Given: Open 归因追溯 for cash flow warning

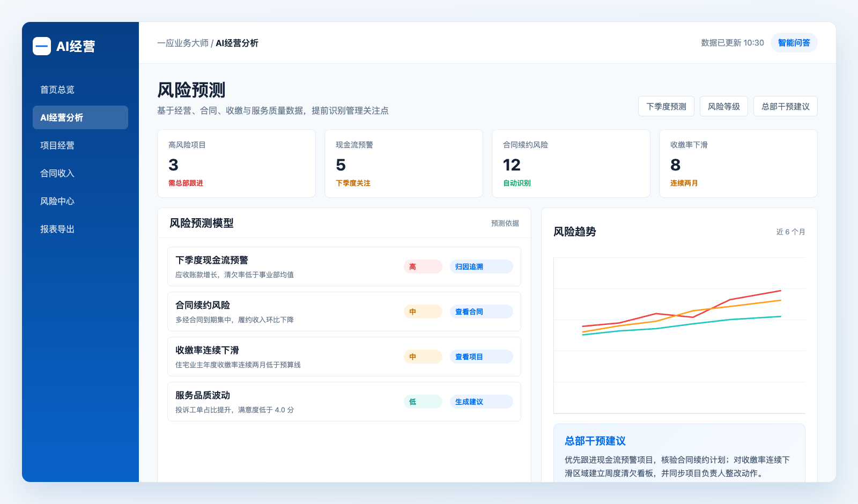Looking at the screenshot, I should (481, 266).
